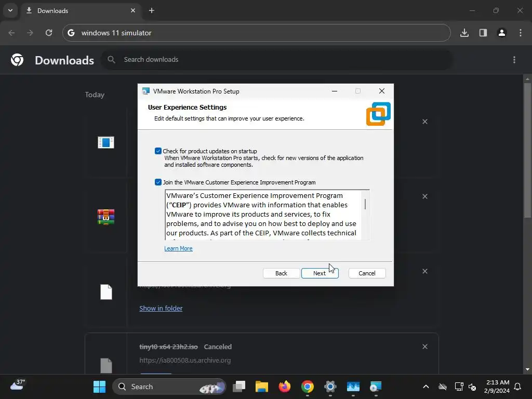The image size is (532, 399).
Task: Expand the tab search dropdown arrow
Action: click(10, 10)
